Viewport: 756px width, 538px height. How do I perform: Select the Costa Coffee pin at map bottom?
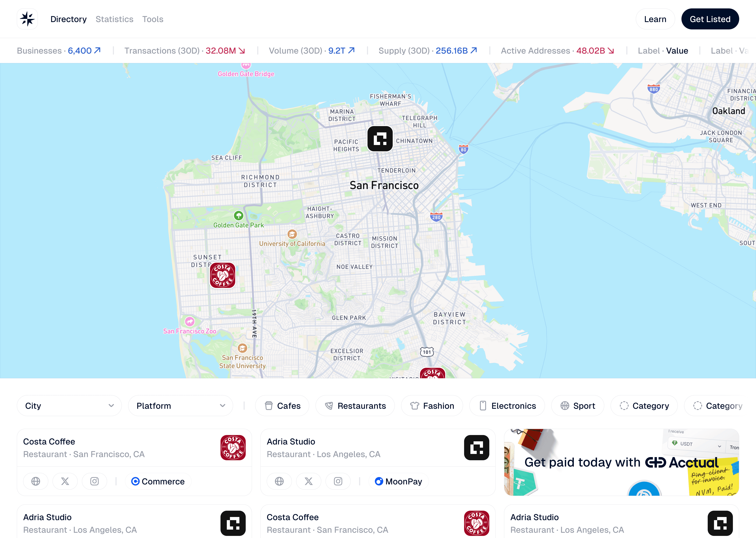coord(433,373)
